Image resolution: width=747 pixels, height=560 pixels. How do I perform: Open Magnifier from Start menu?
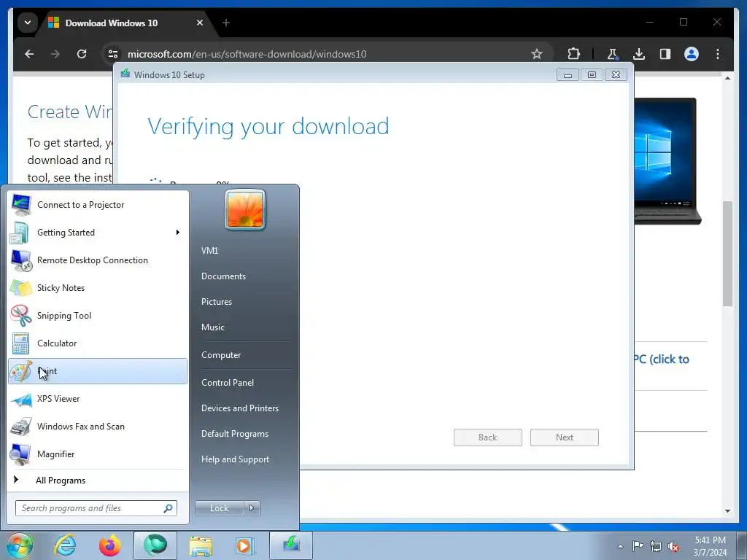[98, 454]
